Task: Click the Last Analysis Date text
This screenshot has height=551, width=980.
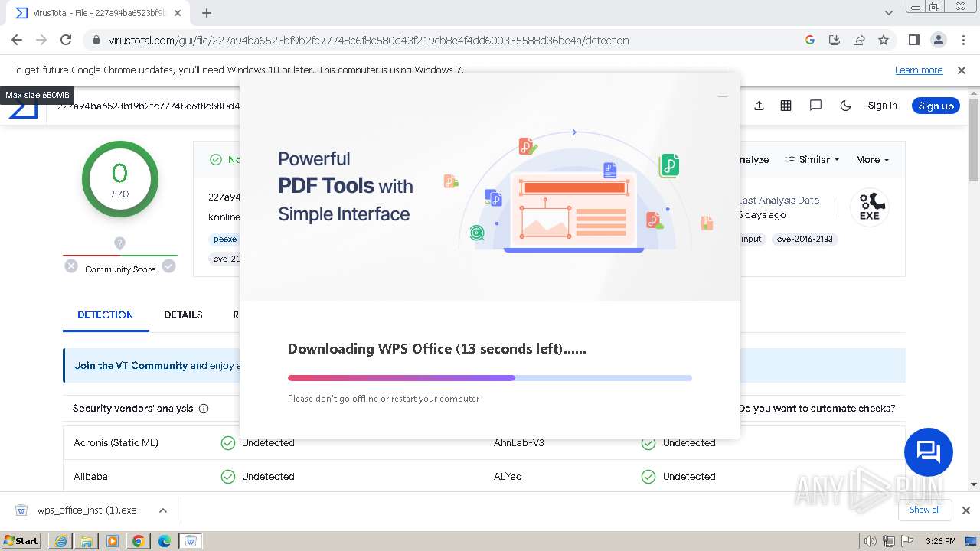Action: 779,201
